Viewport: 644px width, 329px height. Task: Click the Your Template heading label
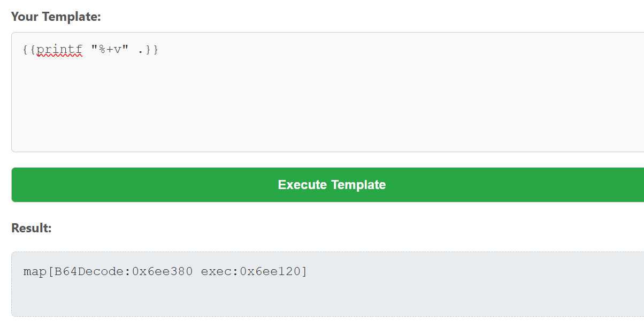(56, 17)
